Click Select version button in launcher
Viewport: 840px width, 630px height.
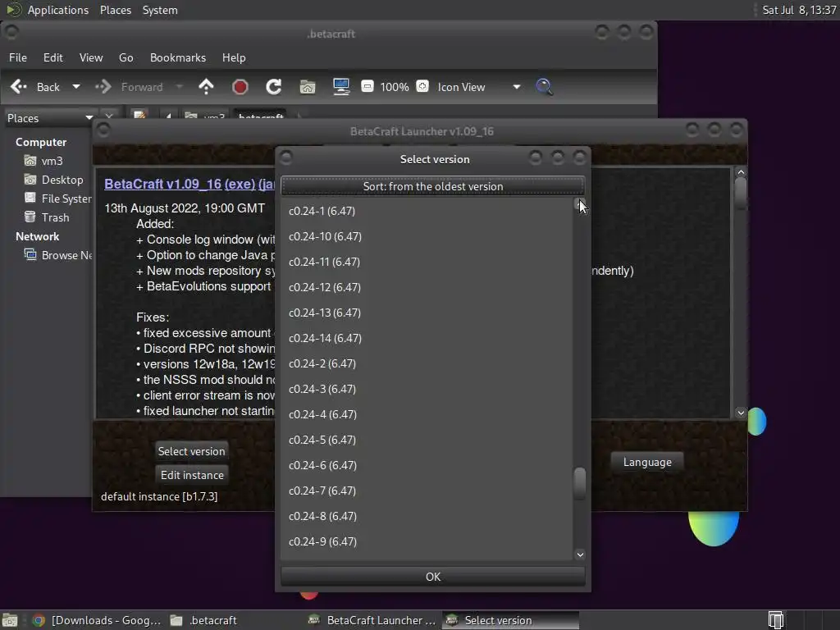pos(191,451)
